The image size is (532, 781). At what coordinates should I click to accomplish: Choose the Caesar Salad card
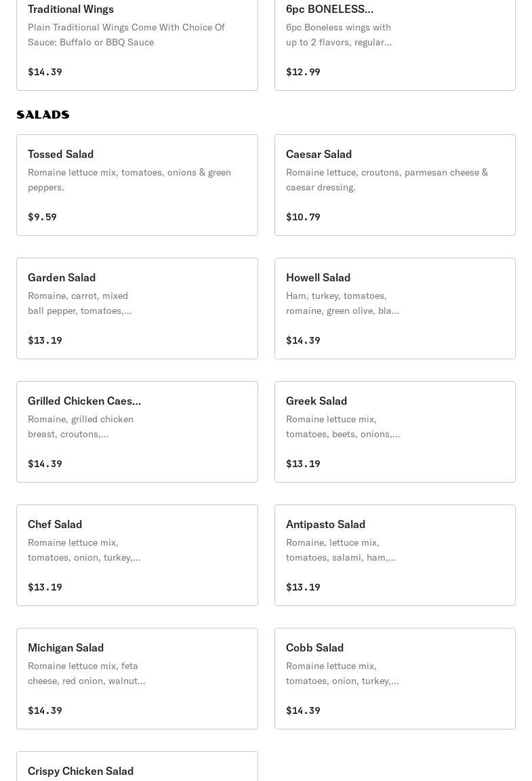click(x=395, y=185)
